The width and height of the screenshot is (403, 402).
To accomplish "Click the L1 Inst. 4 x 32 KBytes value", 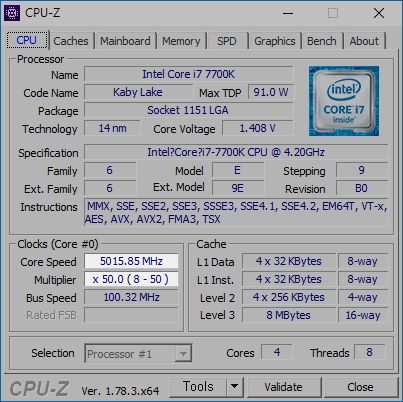I will click(289, 279).
